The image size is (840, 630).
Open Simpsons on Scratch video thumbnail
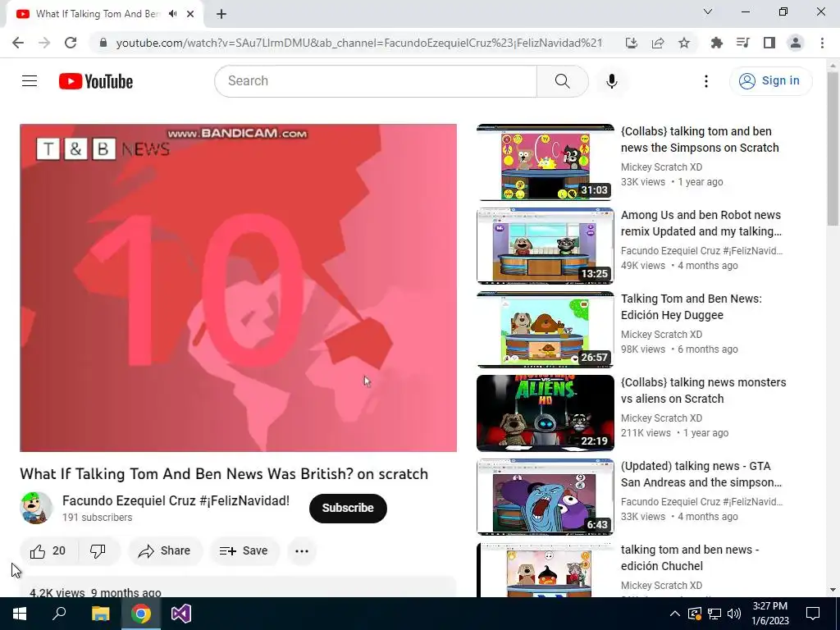(x=546, y=162)
